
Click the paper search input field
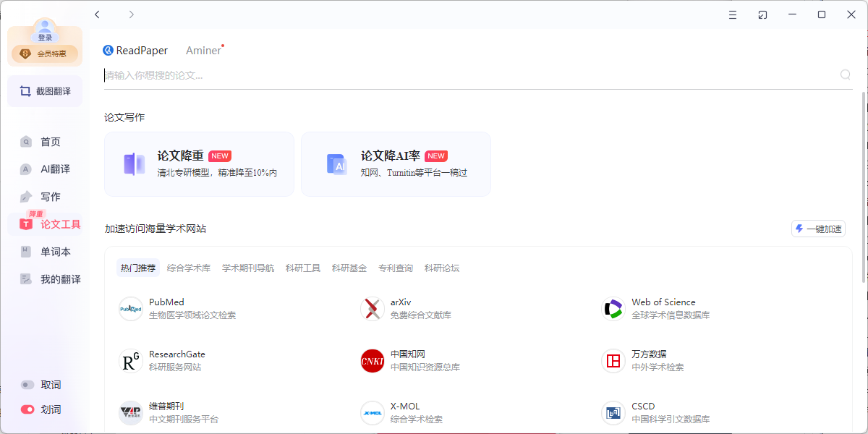(434, 75)
